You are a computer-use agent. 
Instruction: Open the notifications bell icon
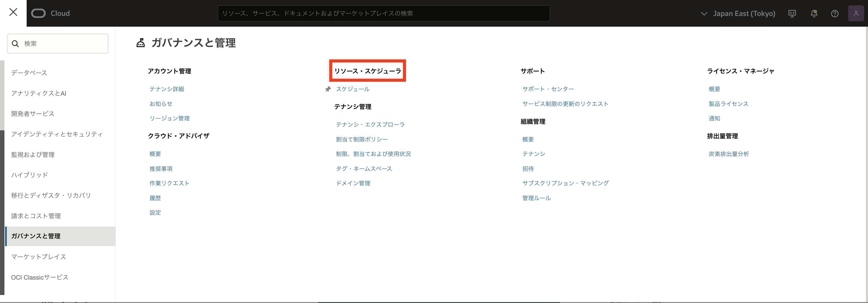814,14
